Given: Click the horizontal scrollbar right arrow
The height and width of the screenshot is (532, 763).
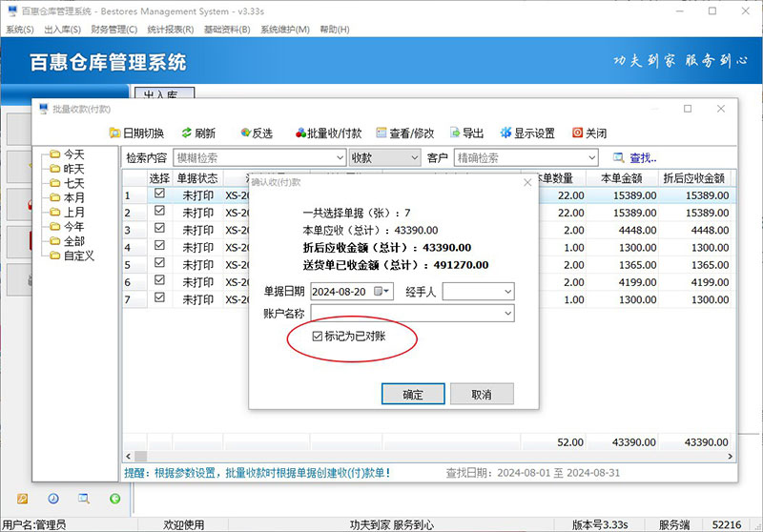Looking at the screenshot, I should pos(730,456).
